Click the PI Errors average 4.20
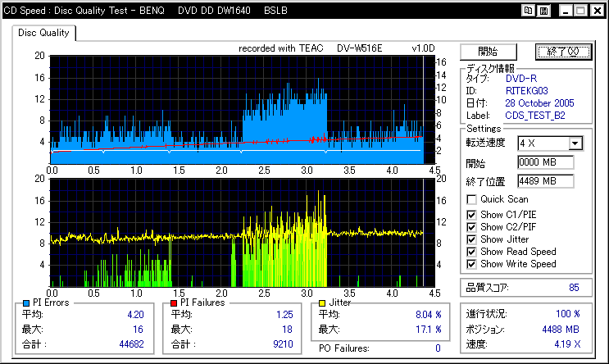 135,315
